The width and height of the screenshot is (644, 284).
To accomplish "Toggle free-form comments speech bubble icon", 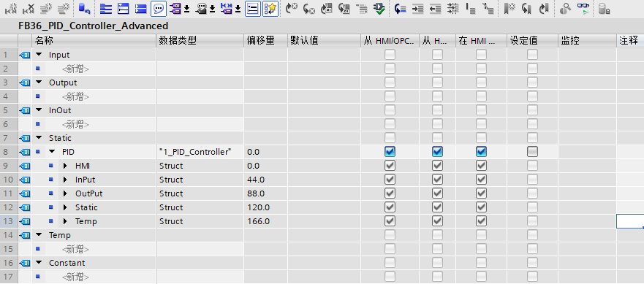I will coord(159,8).
